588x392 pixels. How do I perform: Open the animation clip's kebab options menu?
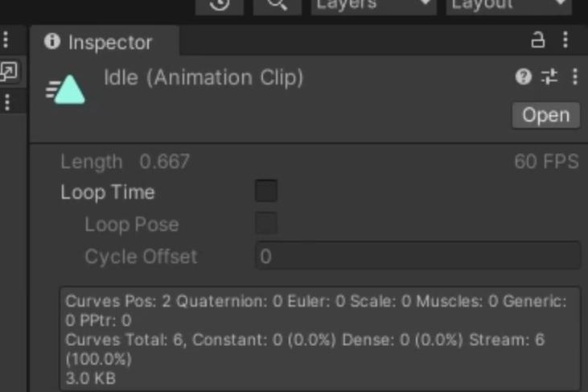point(574,76)
